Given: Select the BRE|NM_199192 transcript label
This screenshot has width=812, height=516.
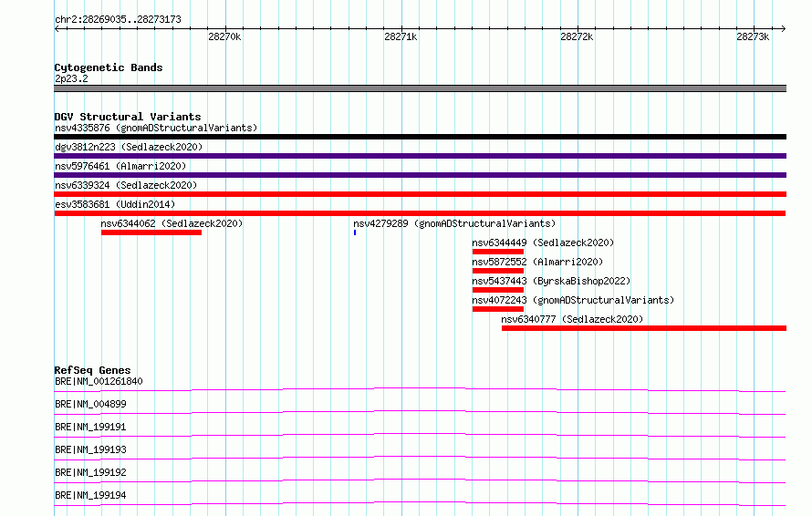Looking at the screenshot, I should [x=90, y=472].
